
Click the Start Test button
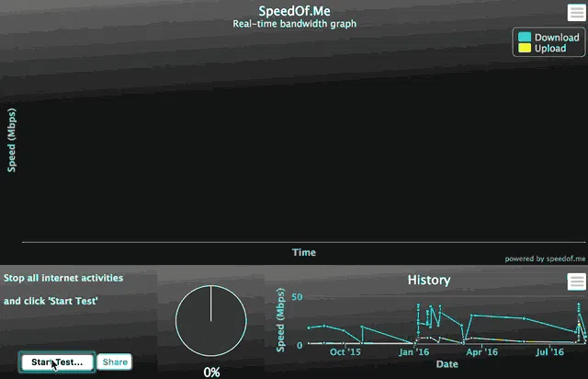coord(57,362)
